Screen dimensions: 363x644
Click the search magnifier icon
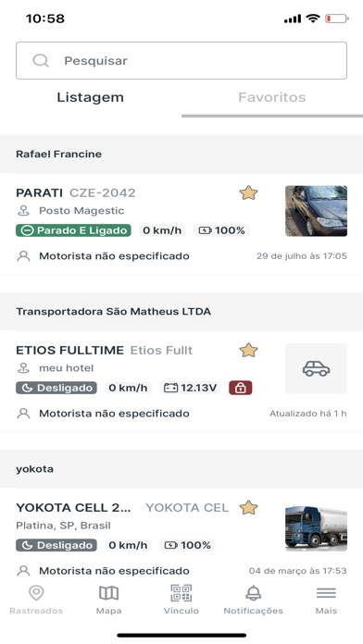point(41,61)
